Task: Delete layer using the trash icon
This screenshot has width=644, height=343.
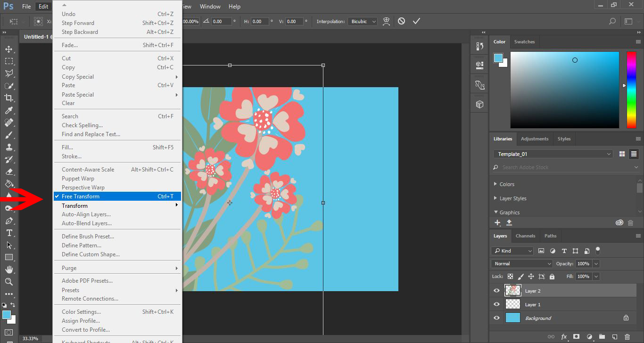Action: click(627, 336)
